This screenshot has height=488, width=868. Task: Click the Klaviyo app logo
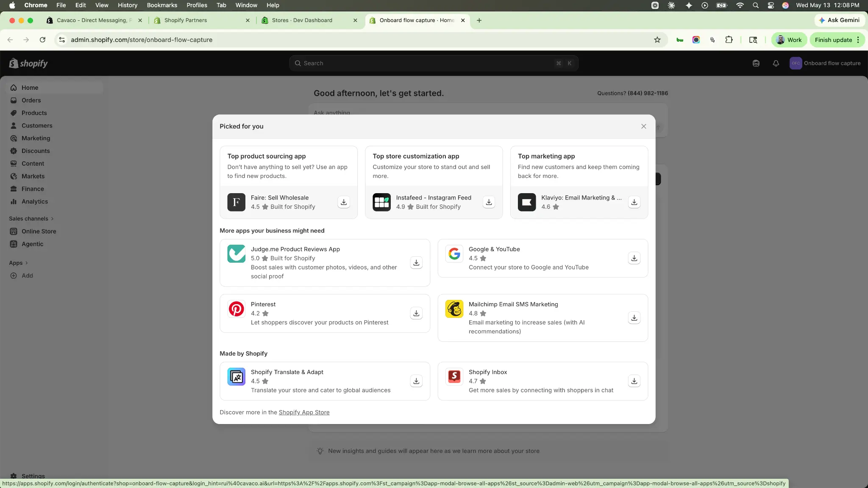pos(527,202)
